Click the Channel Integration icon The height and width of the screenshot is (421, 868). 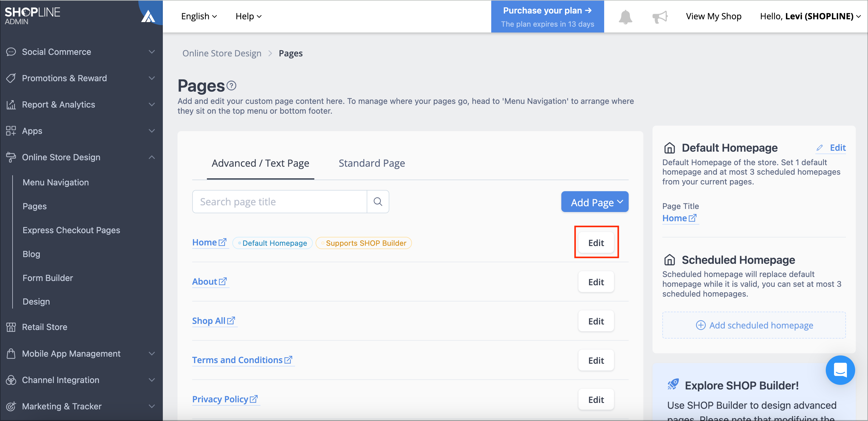coord(11,380)
